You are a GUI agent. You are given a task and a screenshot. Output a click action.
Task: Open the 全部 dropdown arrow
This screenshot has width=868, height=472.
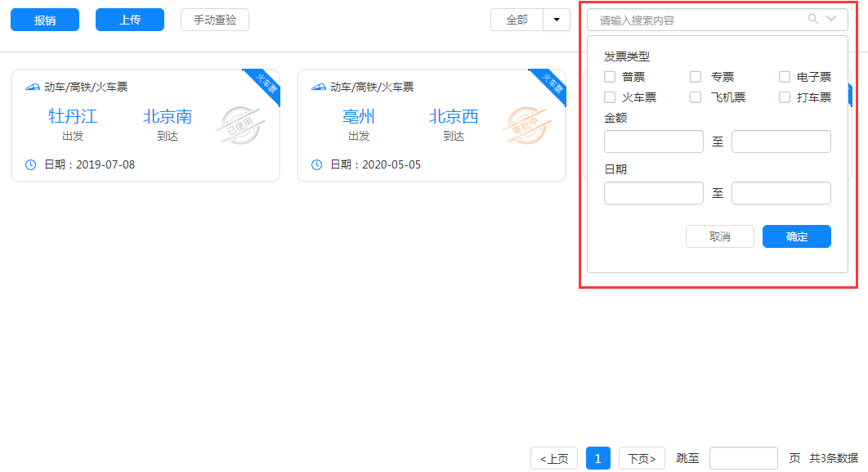557,20
